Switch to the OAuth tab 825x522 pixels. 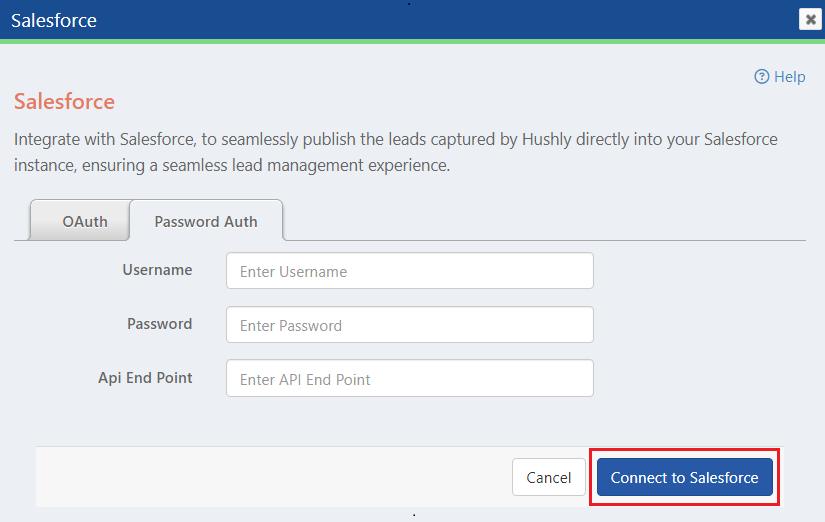pyautogui.click(x=81, y=221)
